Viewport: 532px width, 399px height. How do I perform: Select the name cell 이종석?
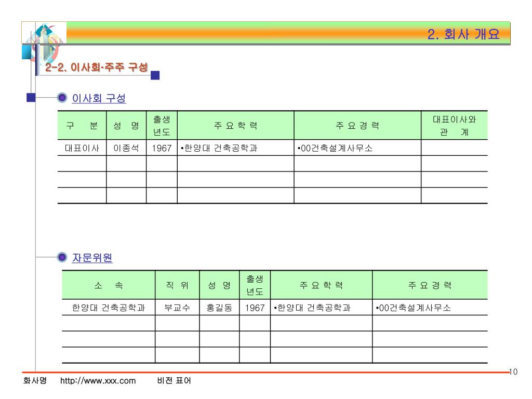(x=126, y=148)
